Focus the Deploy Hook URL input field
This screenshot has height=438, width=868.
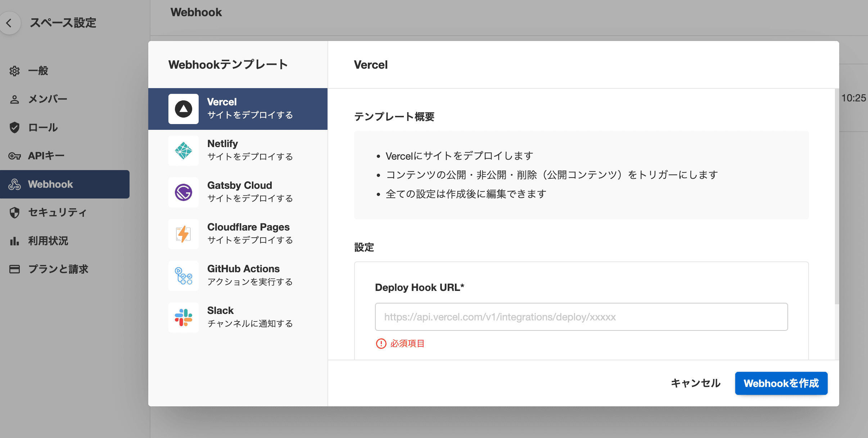581,317
